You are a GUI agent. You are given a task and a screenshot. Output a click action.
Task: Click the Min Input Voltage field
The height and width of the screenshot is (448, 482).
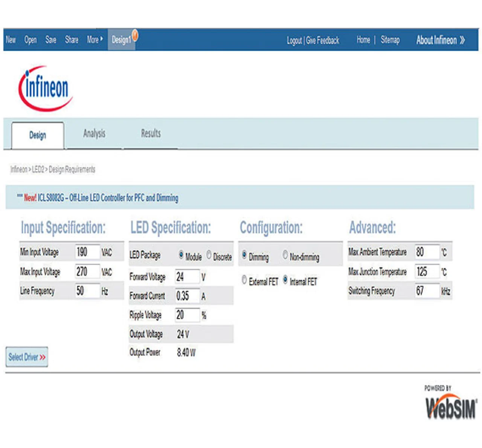[x=87, y=252]
